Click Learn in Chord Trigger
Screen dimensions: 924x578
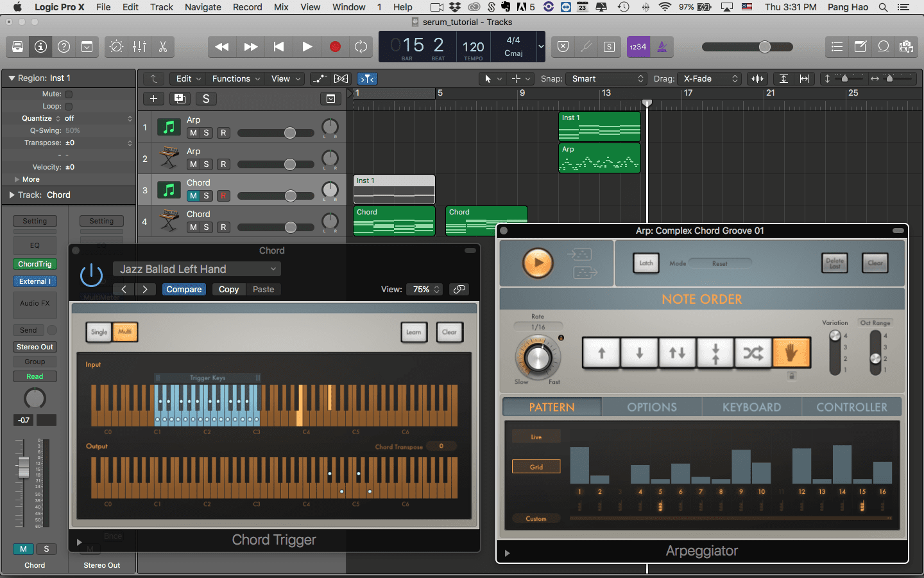coord(414,332)
